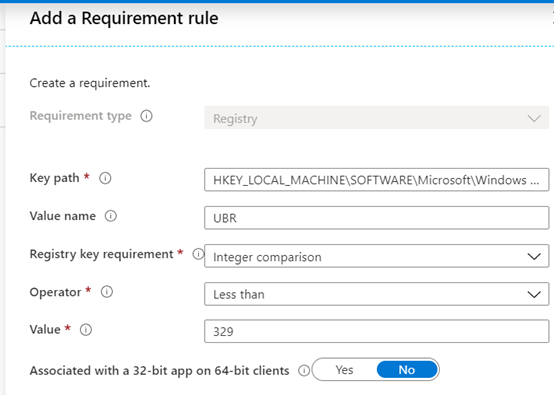Select Yes for 32-bit app association

344,370
